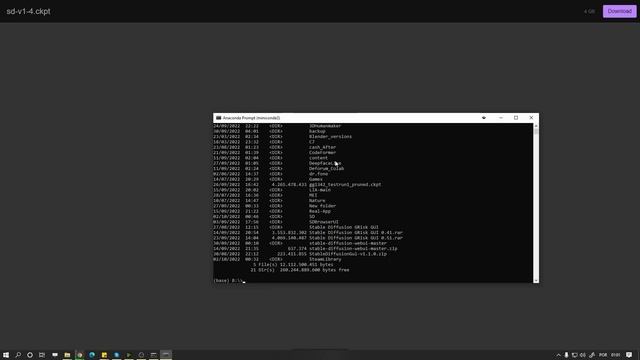Open volume speaker tray icon

pos(583,355)
